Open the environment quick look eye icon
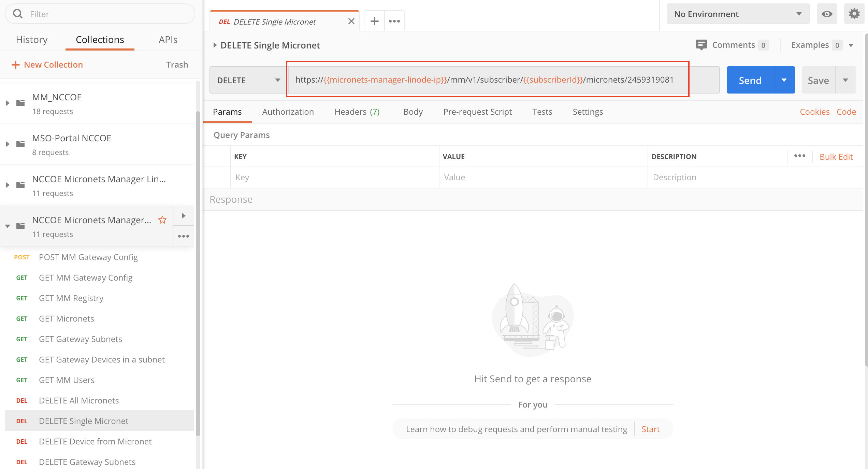The width and height of the screenshot is (868, 469). (827, 14)
